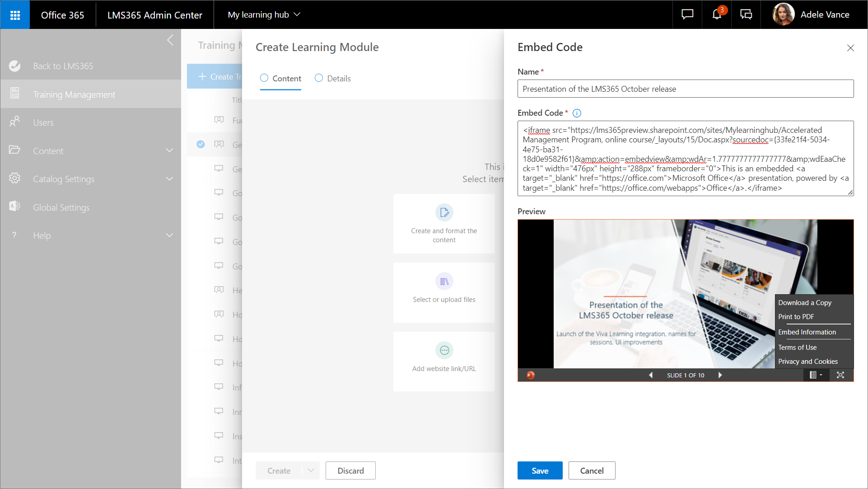
Task: Click the PowerPoint logo icon in preview
Action: coord(531,375)
